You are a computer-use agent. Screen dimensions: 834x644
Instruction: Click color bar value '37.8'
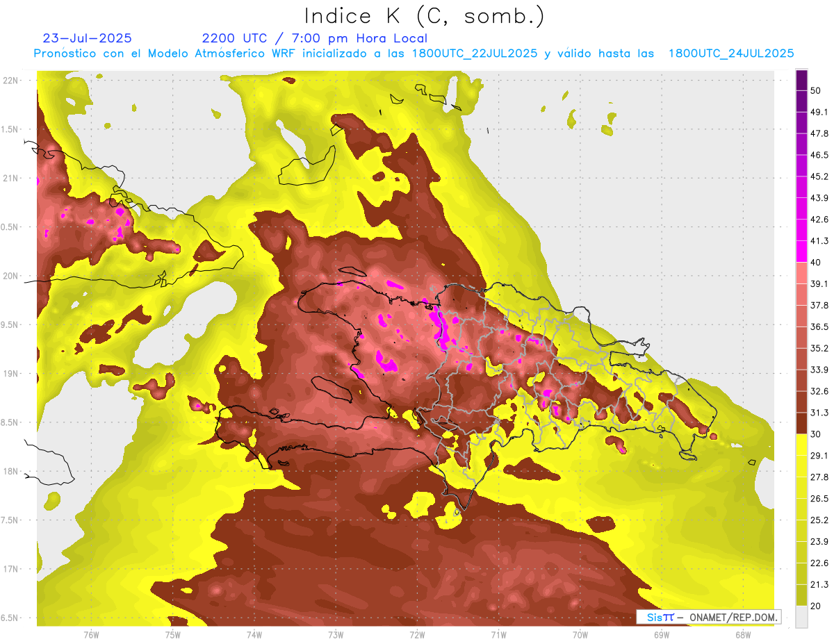[x=819, y=305]
